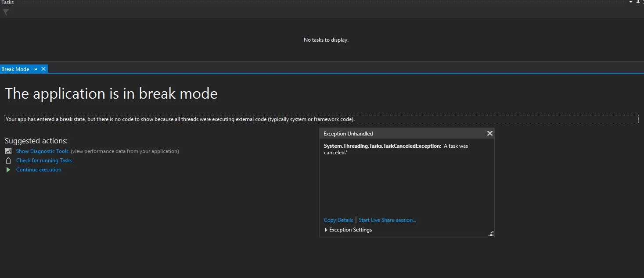Open the Tasks panel window position dropdown
This screenshot has height=278, width=644.
(631, 2)
